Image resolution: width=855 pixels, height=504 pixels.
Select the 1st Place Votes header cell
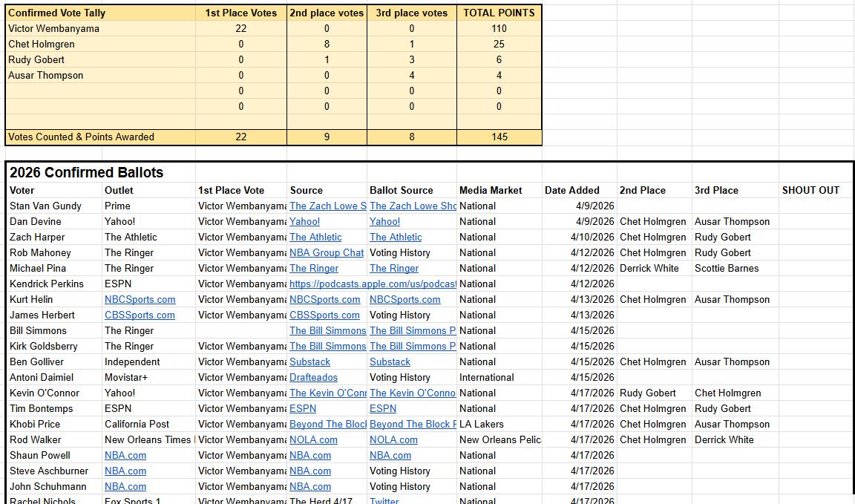click(241, 13)
